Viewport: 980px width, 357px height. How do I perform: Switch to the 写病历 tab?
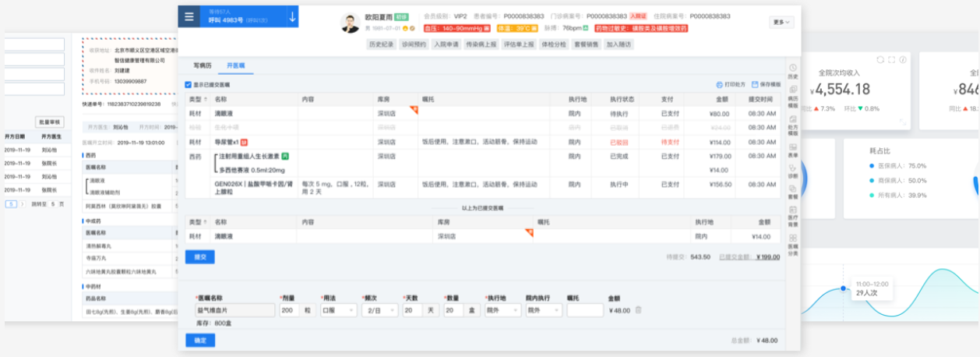click(202, 65)
